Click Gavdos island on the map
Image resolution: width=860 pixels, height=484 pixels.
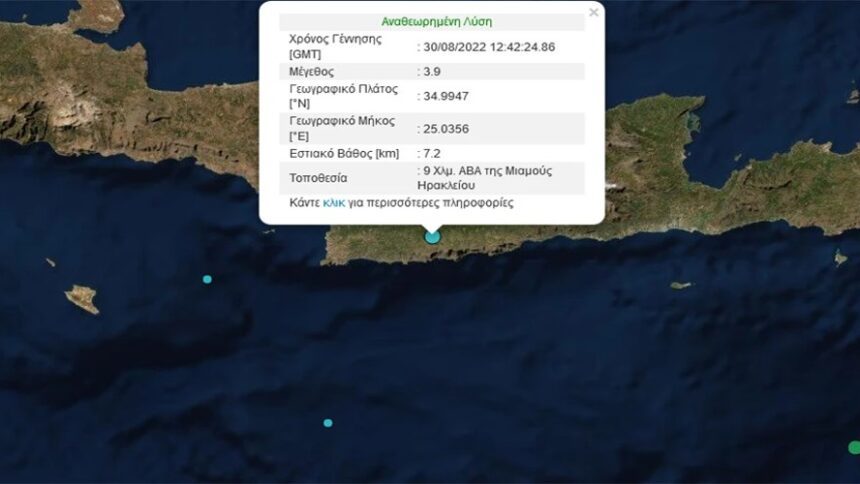82,298
